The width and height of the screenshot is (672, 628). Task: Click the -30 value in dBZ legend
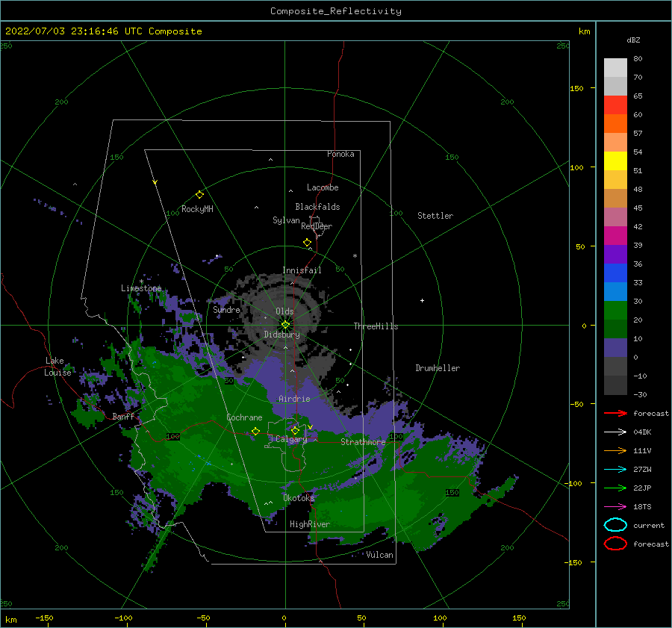tap(640, 394)
